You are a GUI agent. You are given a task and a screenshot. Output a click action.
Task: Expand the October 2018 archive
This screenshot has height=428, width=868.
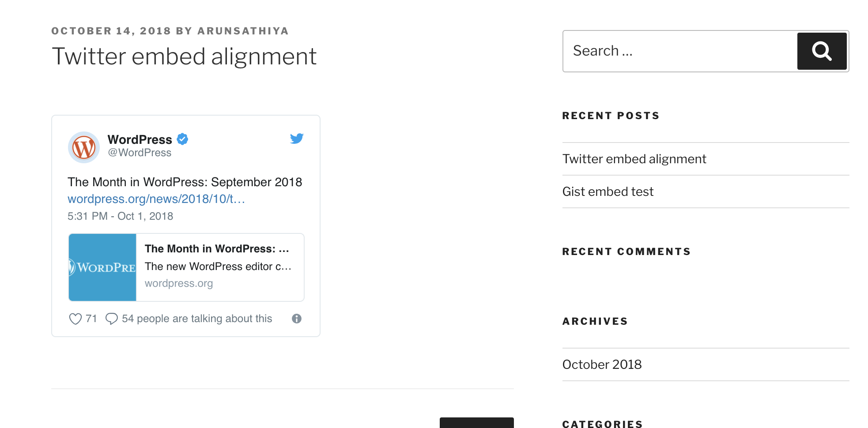[601, 364]
